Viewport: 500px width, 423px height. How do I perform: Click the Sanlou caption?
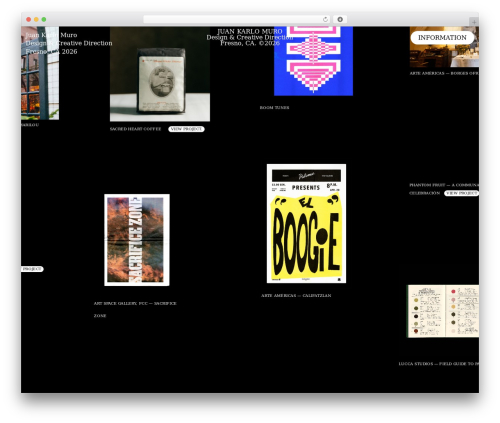(x=30, y=125)
